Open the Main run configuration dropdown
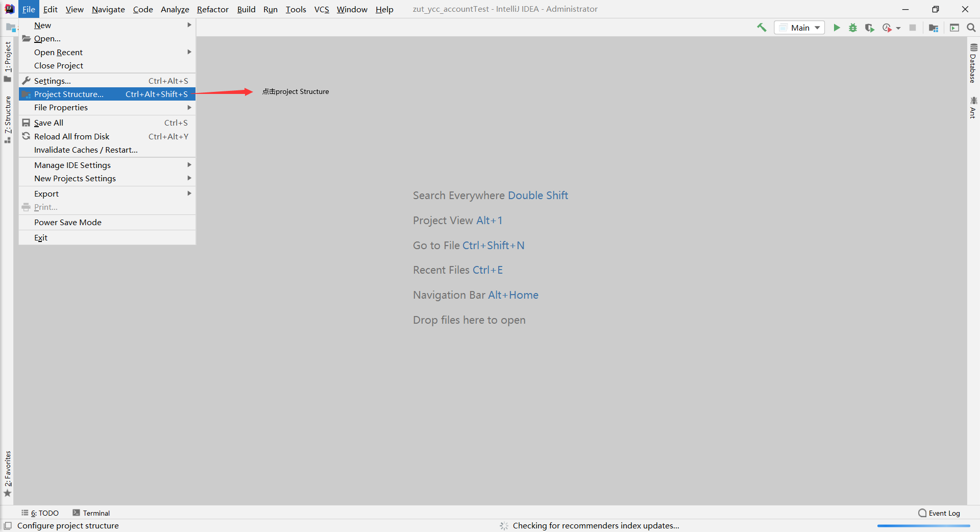The width and height of the screenshot is (980, 532). (x=799, y=28)
